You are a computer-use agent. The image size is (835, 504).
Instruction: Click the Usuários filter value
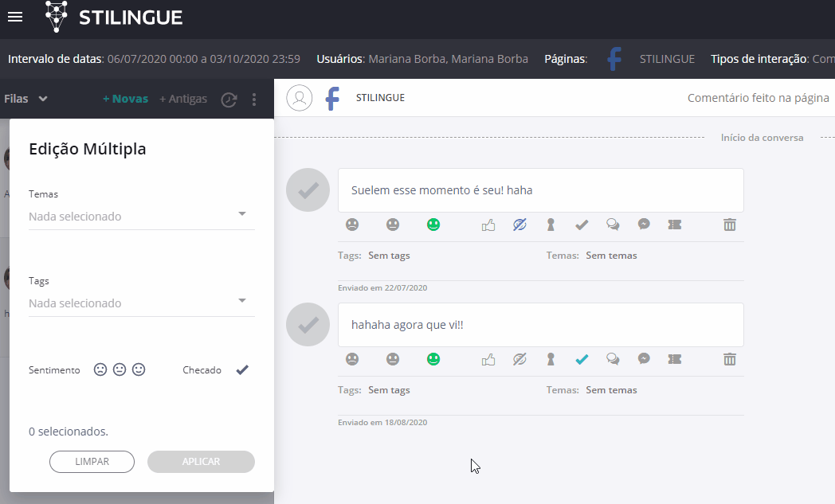click(x=449, y=59)
